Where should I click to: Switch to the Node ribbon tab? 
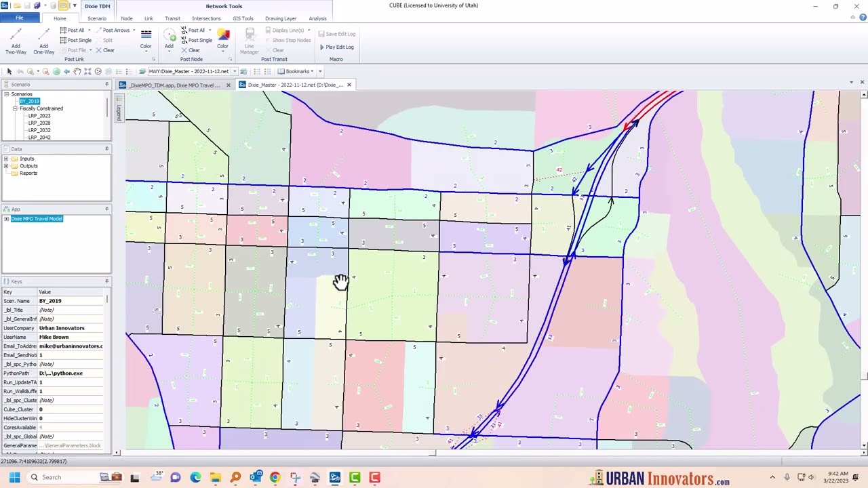tap(127, 18)
